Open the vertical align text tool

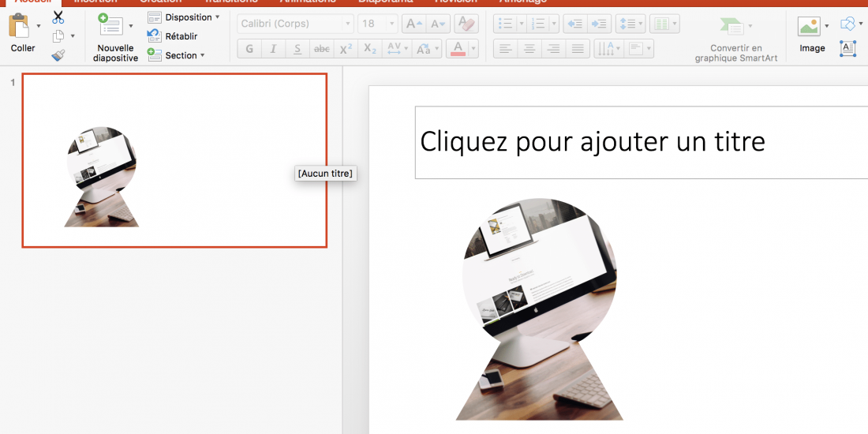coord(639,49)
